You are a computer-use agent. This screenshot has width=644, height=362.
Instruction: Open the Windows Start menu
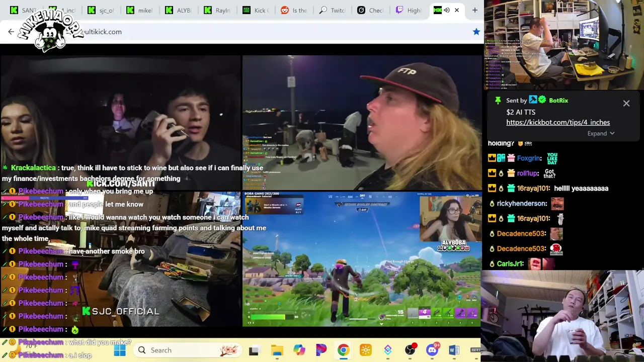coord(120,350)
